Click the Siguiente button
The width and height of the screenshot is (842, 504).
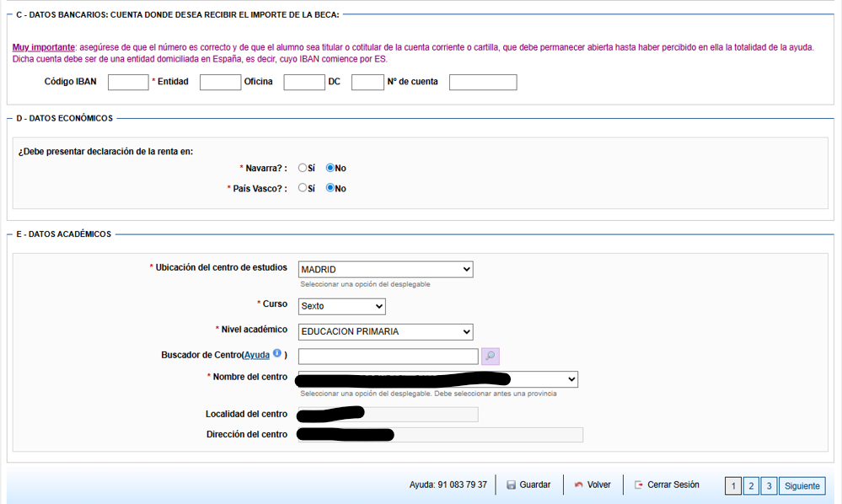[x=802, y=485]
